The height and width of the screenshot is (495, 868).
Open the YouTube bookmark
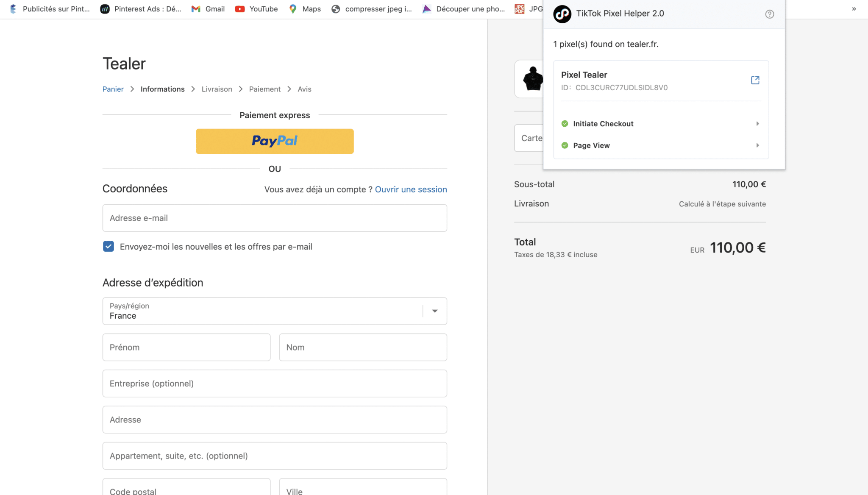point(256,9)
